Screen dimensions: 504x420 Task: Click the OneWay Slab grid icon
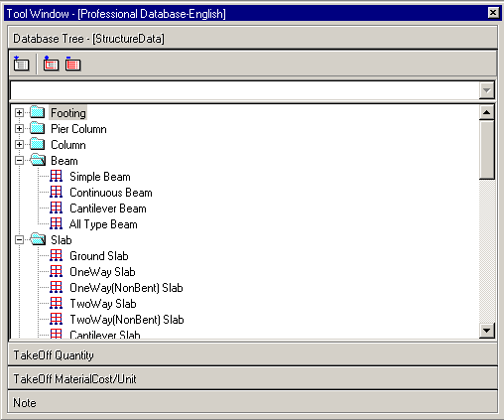[56, 271]
